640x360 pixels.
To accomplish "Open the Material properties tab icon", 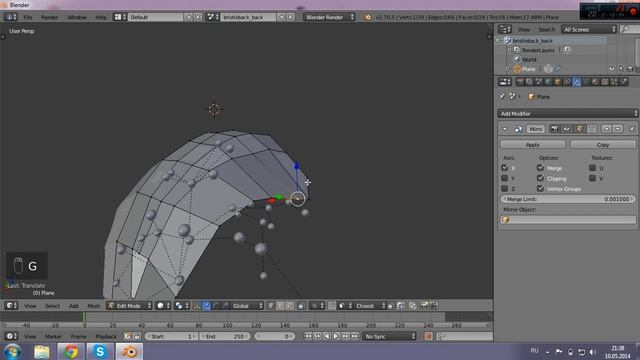I will (x=595, y=82).
